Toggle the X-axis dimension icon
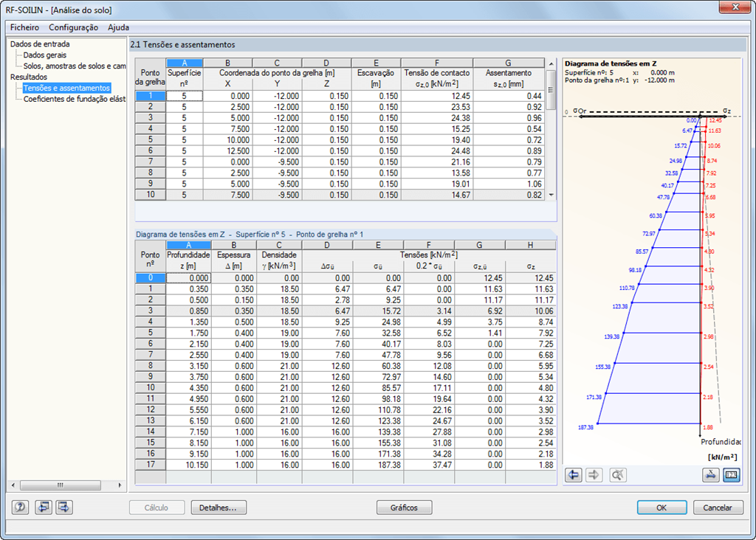 [711, 475]
